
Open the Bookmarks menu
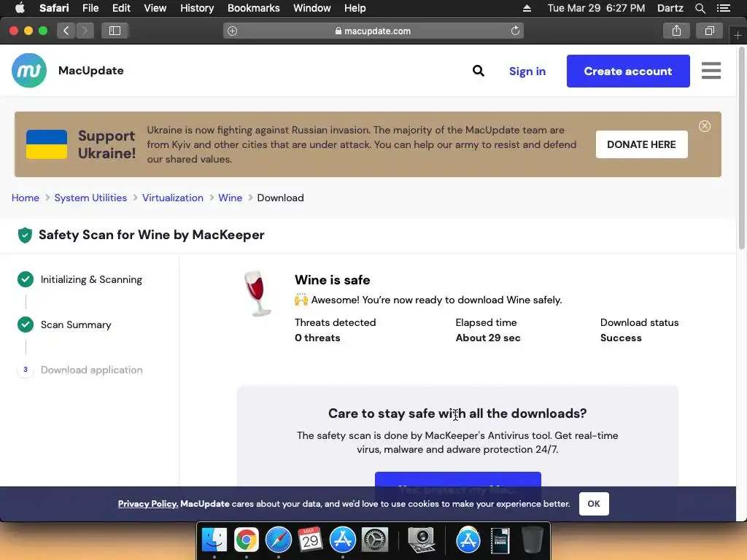253,8
